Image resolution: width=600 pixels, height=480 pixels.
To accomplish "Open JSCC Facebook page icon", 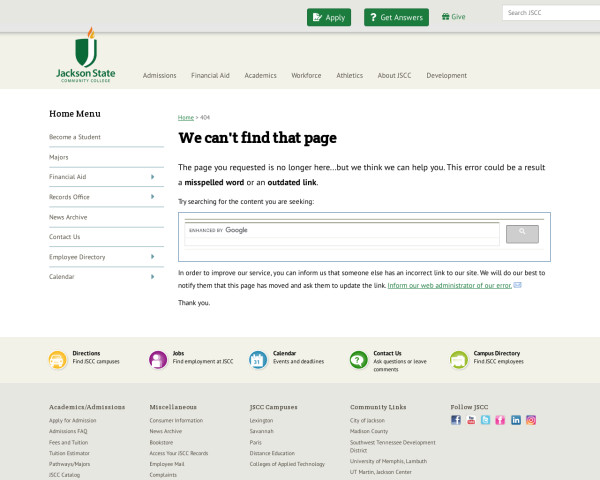I will (456, 420).
